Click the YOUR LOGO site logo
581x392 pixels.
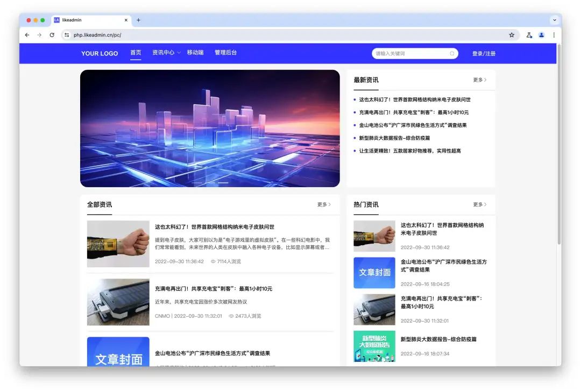click(100, 53)
